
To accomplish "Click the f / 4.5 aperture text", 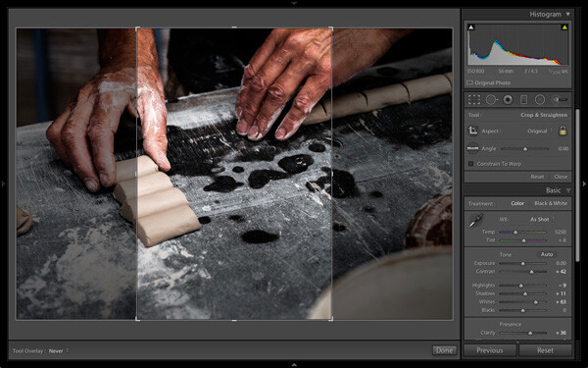I will (531, 71).
